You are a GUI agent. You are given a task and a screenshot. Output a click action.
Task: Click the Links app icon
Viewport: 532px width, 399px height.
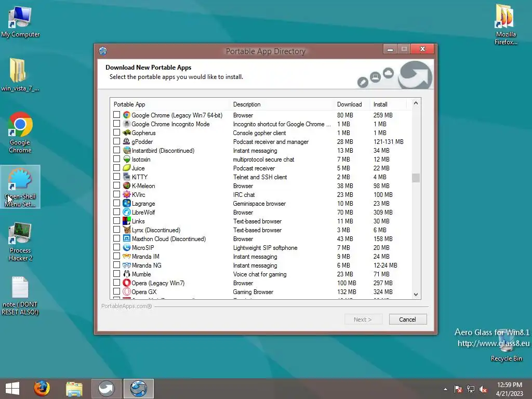point(127,221)
